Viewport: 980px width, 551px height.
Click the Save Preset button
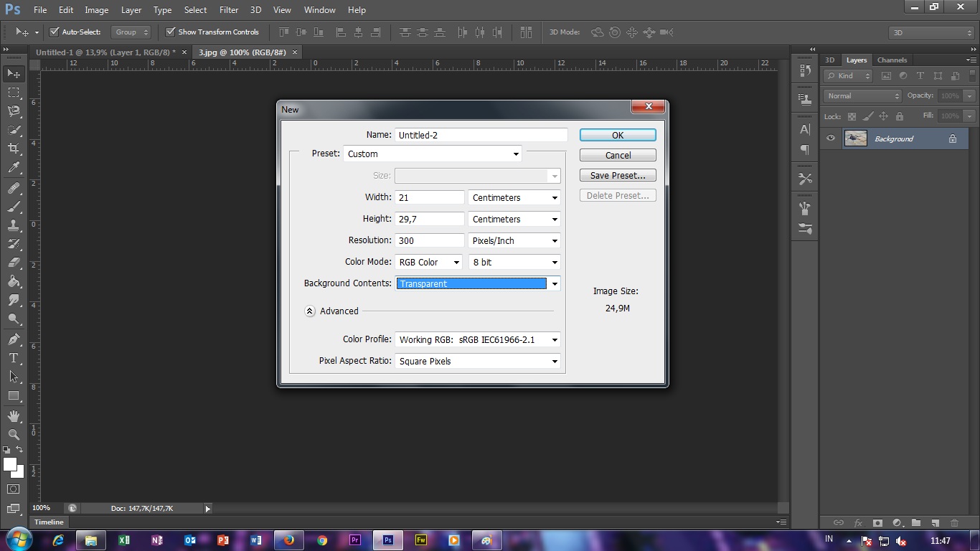click(x=618, y=175)
